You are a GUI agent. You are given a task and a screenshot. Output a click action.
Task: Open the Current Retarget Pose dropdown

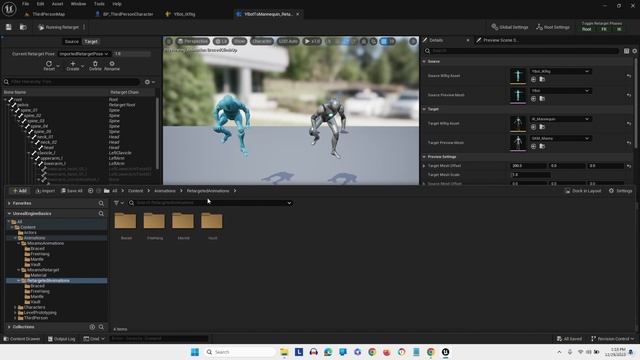tap(84, 54)
